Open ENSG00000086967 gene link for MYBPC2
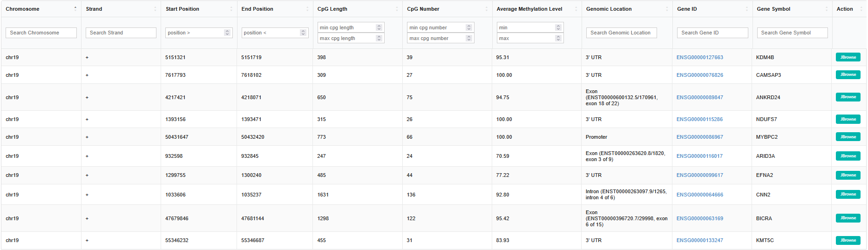 coord(699,137)
